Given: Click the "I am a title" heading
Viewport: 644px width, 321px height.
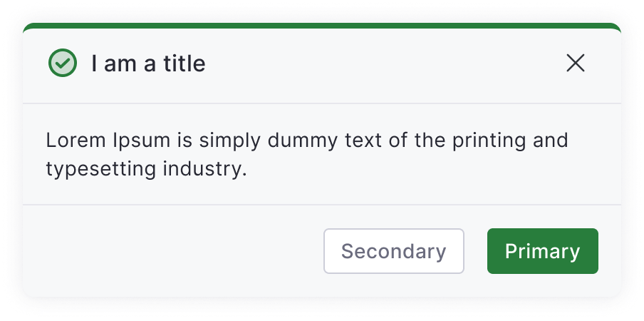Looking at the screenshot, I should 148,64.
